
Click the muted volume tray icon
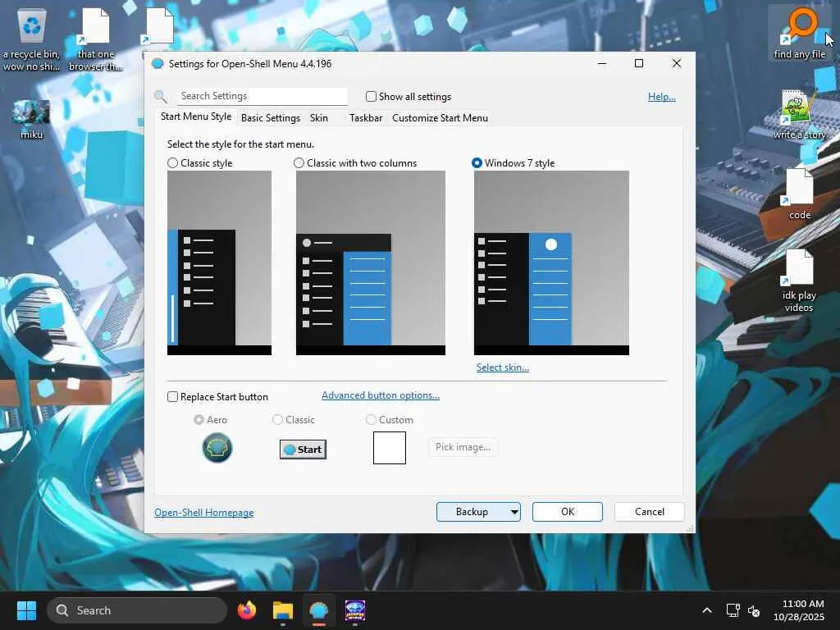[x=754, y=610]
